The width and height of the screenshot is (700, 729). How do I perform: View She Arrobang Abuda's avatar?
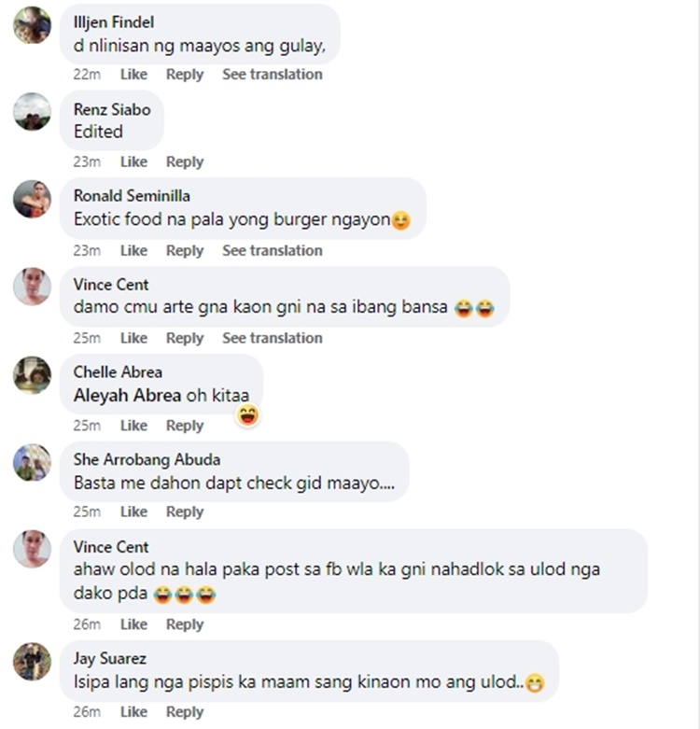[x=32, y=463]
